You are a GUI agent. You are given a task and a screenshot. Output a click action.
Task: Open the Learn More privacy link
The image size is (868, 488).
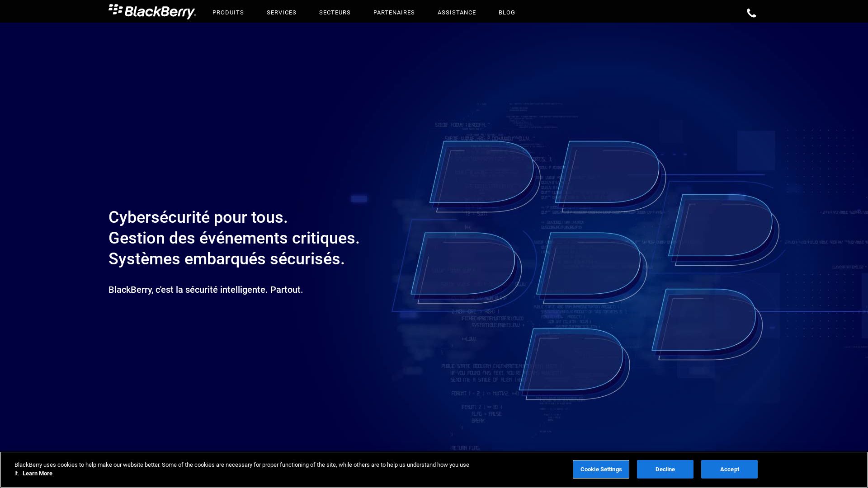point(37,473)
